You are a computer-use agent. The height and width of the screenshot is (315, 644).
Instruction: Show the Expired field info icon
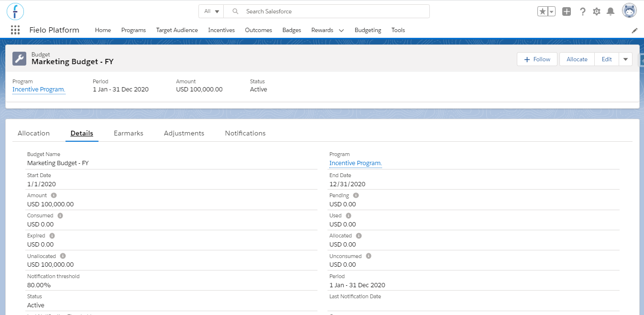pyautogui.click(x=52, y=236)
